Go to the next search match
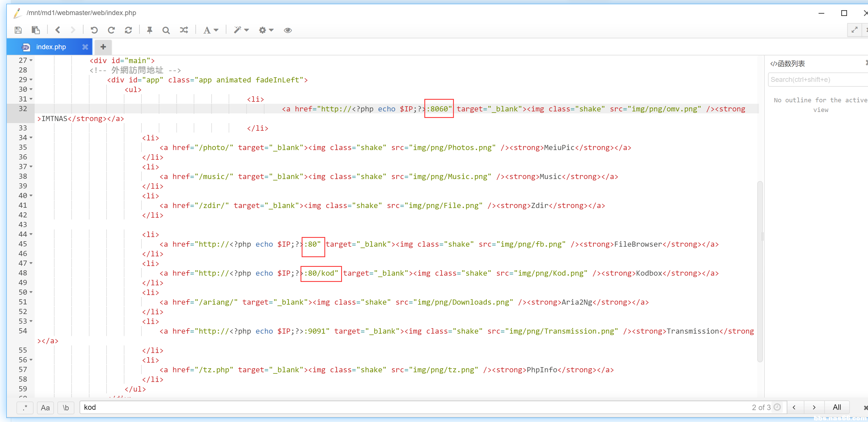This screenshot has width=868, height=422. (x=814, y=407)
